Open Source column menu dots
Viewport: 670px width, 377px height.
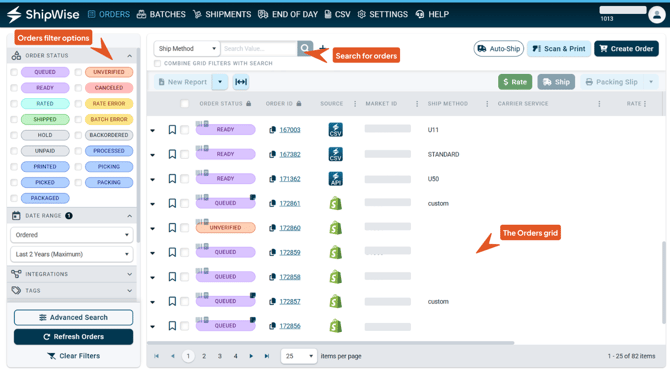pyautogui.click(x=355, y=103)
